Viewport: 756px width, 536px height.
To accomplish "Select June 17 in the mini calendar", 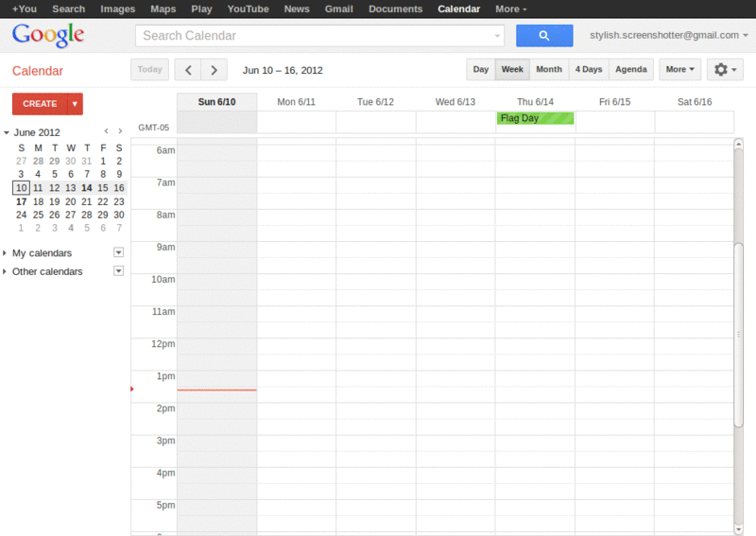I will (x=21, y=201).
